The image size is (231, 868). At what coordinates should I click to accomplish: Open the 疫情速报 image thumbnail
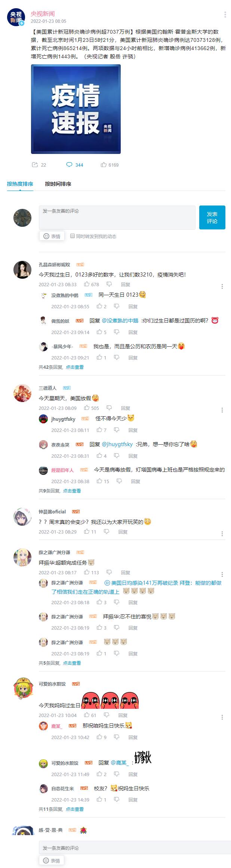76,109
